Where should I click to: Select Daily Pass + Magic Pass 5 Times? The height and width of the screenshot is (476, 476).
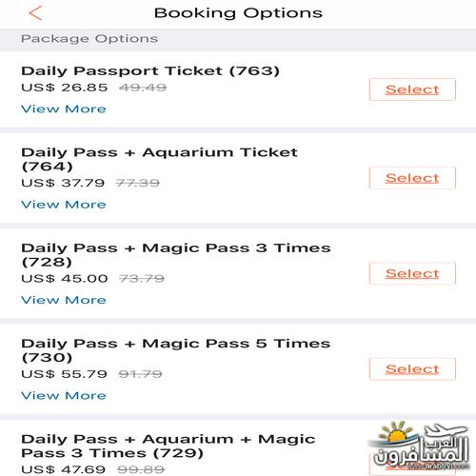point(412,369)
